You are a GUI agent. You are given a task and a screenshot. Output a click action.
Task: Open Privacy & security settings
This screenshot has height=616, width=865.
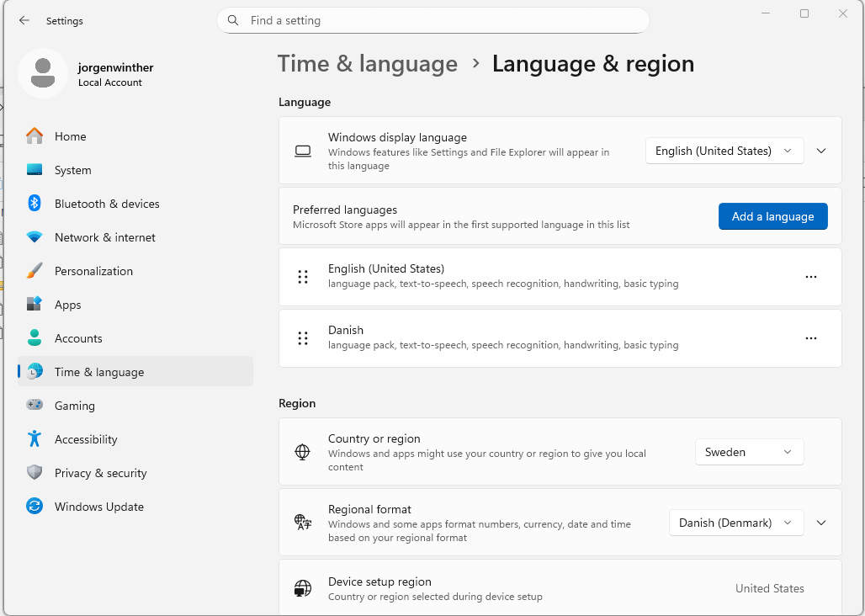(135, 473)
